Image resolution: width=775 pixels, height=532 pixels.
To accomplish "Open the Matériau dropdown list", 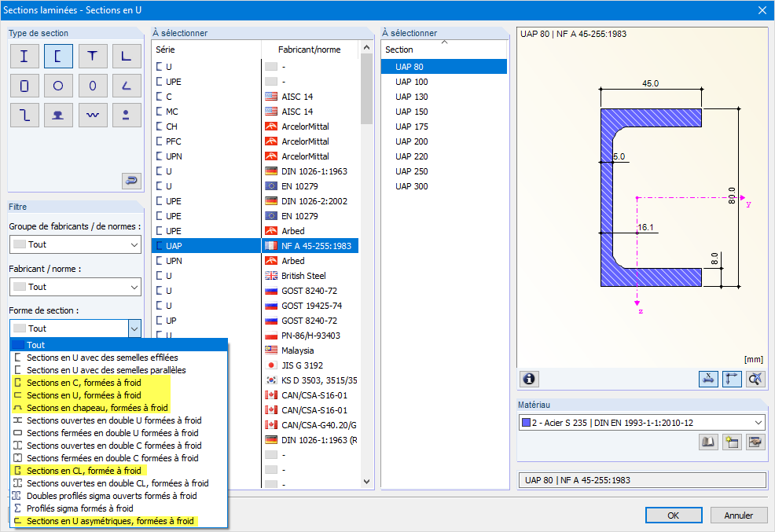I will pyautogui.click(x=757, y=423).
